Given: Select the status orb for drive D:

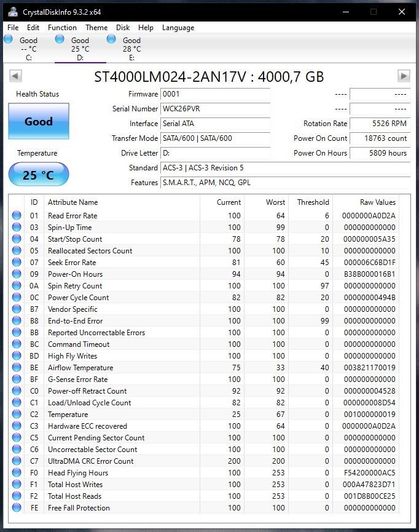Looking at the screenshot, I should (60, 39).
